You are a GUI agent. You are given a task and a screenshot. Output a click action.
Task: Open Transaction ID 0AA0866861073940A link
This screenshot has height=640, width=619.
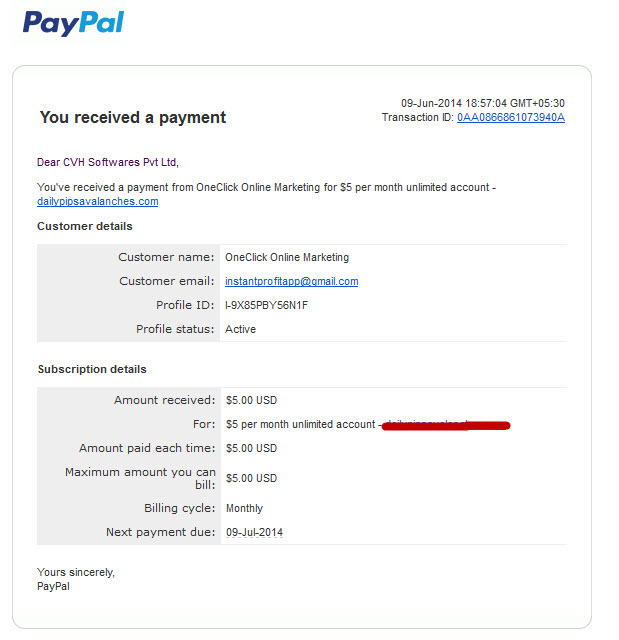(x=511, y=118)
